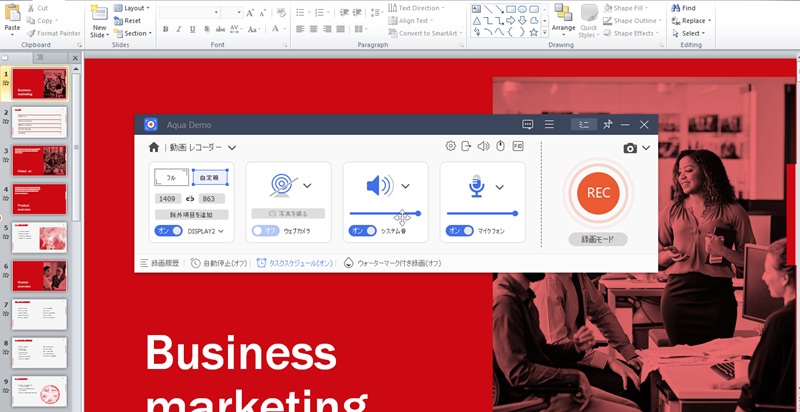Select the star shape in Drawing gallery

[x=534, y=32]
